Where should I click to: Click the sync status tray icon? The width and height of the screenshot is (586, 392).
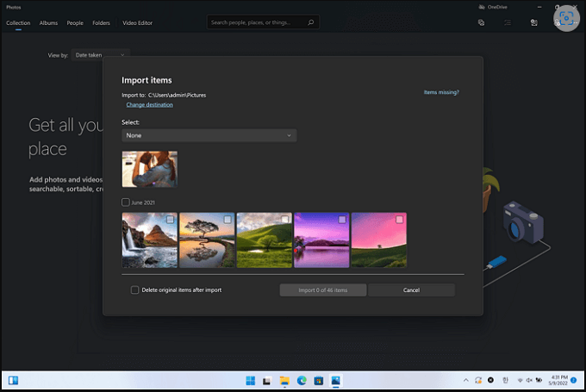tap(478, 380)
